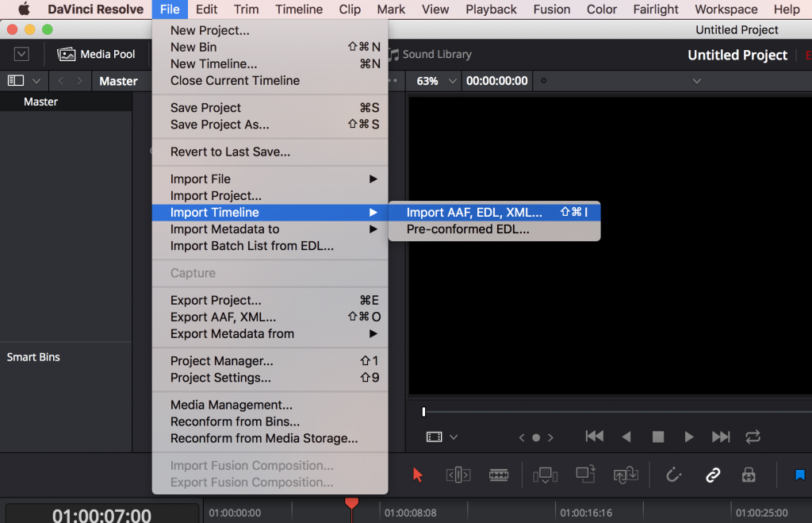The image size is (812, 523).
Task: Click the red timeline playhead marker
Action: click(x=351, y=503)
